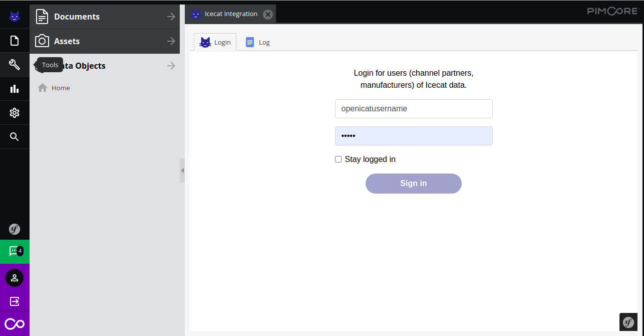Collapse the left tree panel handle
Screen dimensions: 644x336
pyautogui.click(x=182, y=171)
